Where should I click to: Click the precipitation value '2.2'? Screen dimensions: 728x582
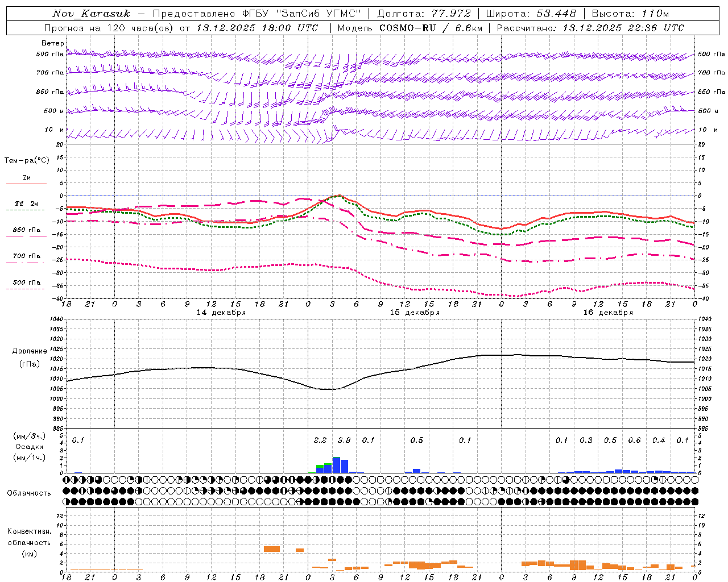click(x=320, y=440)
